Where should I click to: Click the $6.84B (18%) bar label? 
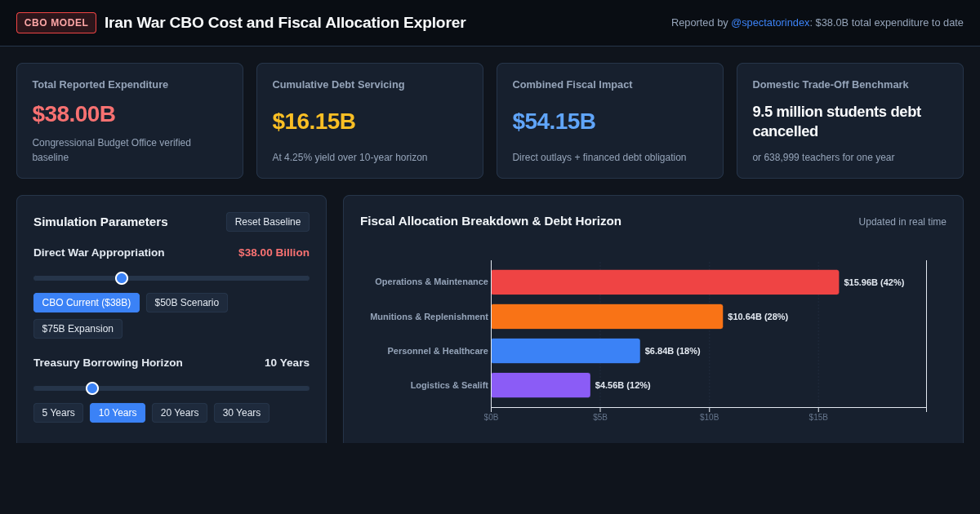point(672,351)
